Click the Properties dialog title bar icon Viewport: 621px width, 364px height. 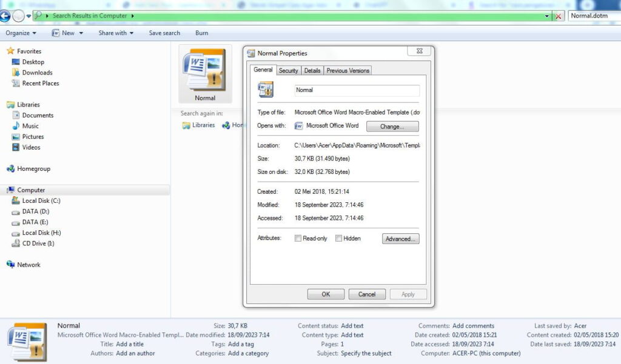(x=251, y=53)
